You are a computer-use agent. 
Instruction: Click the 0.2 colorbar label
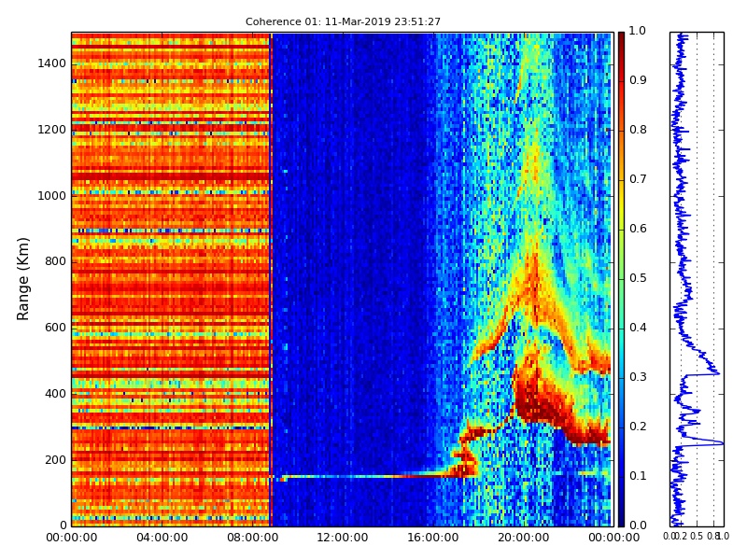click(638, 427)
